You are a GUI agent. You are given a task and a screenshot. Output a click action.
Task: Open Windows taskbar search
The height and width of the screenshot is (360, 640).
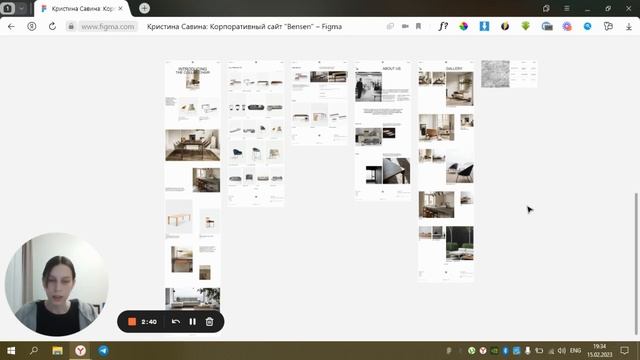(34, 351)
